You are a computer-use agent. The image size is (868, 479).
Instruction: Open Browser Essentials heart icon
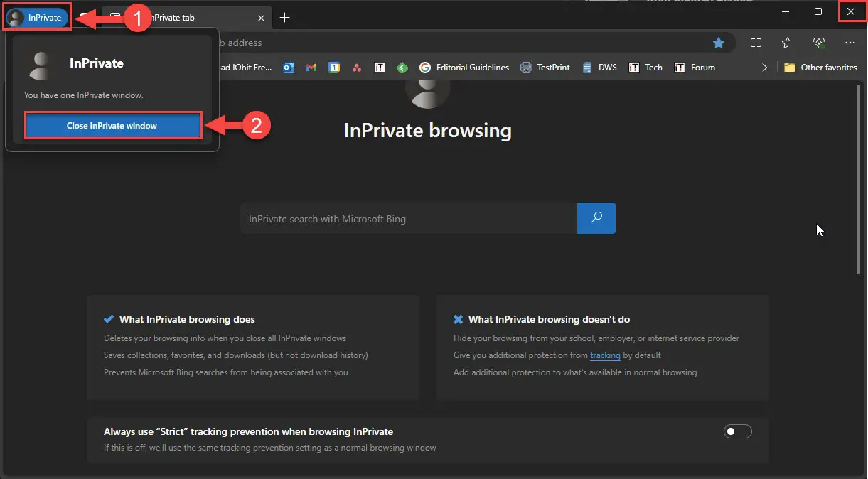(819, 43)
